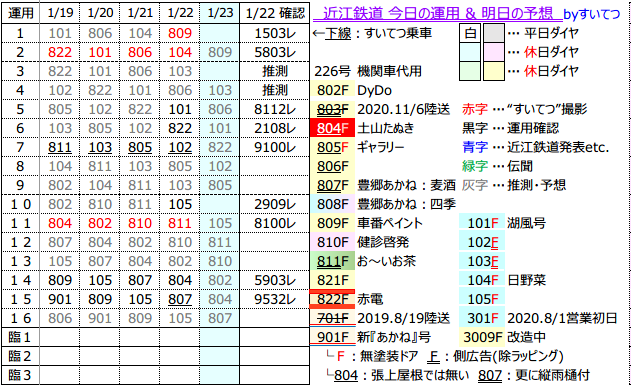Viewport: 631px width, 385px height.
Task: Click the byすいてつ author text
Action: (x=591, y=14)
